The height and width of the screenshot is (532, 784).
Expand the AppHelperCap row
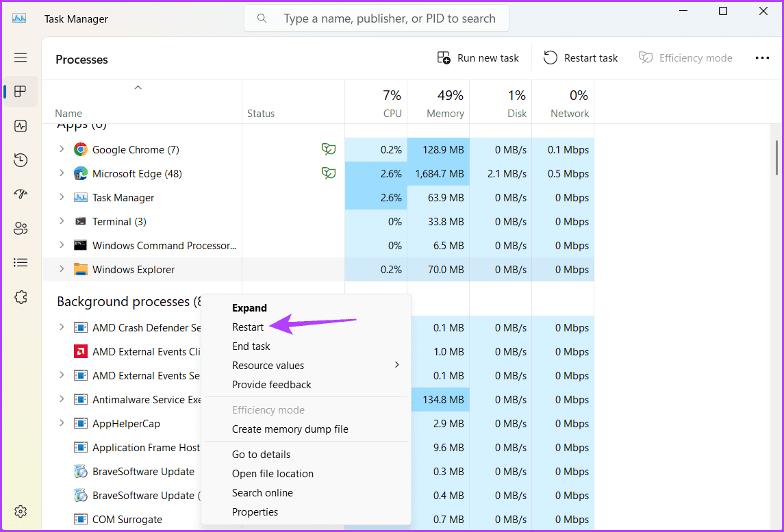[x=62, y=423]
